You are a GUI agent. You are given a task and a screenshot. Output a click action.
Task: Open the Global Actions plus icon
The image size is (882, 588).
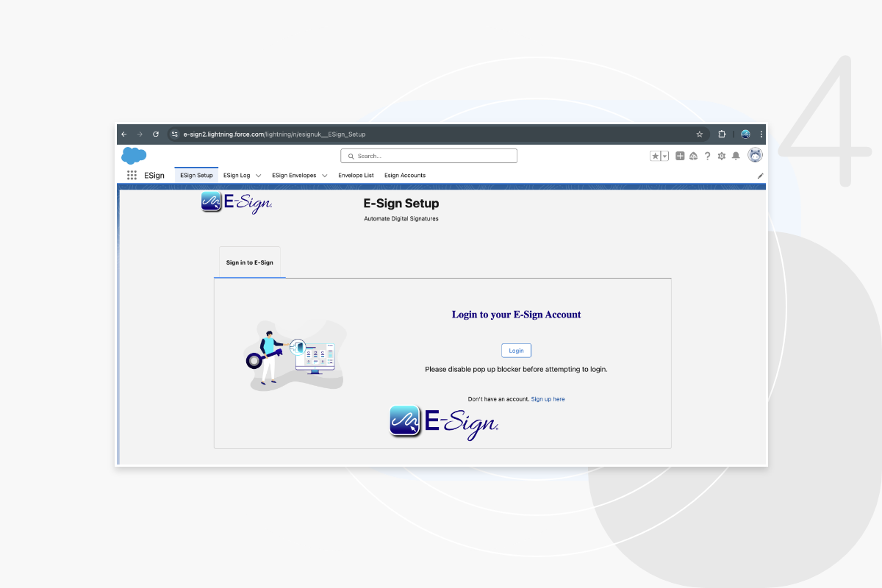680,156
